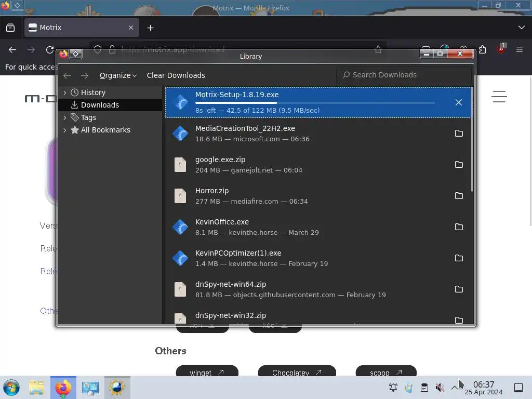
Task: Open the Chocolatey link on Motrix page
Action: [297, 371]
